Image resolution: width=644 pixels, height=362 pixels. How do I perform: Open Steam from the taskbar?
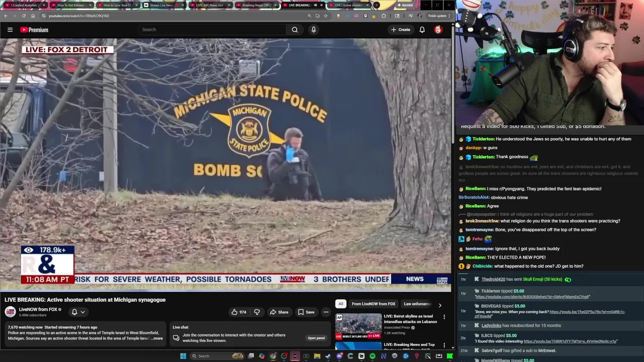328,356
